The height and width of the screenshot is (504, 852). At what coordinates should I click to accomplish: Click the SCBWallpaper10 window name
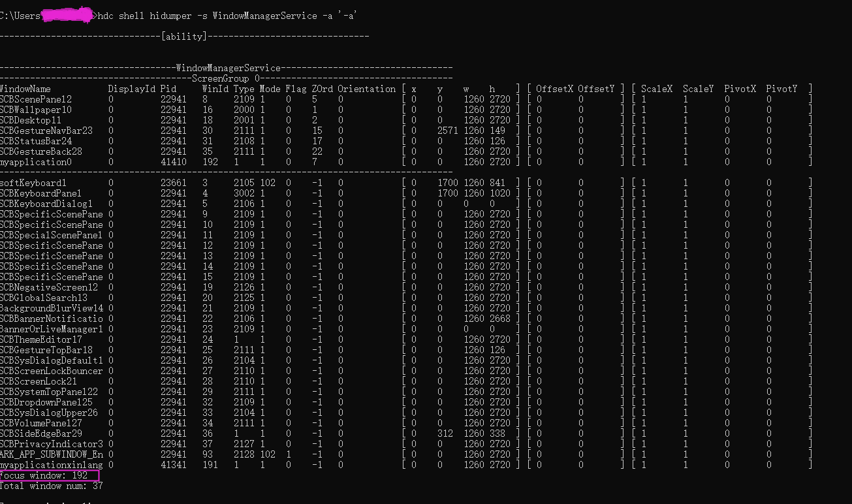tap(36, 110)
